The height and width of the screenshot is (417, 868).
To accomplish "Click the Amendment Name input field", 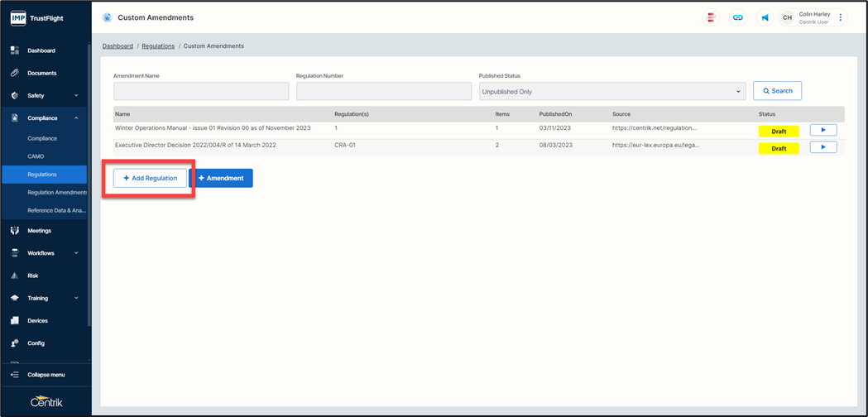I will [201, 92].
